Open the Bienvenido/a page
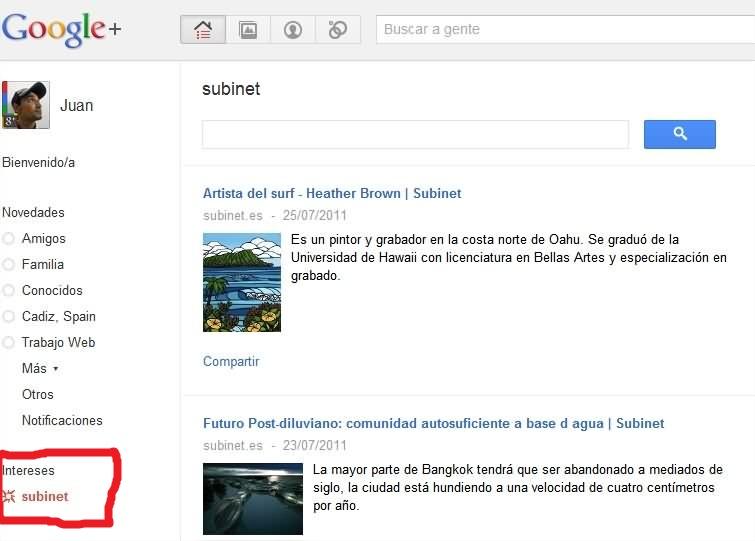755x541 pixels. point(38,163)
